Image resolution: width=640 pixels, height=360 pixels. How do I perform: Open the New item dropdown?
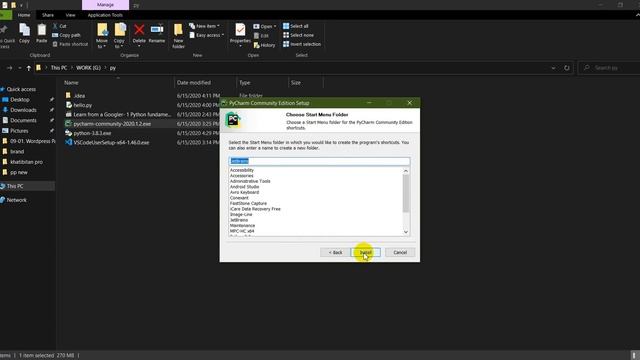pos(204,26)
